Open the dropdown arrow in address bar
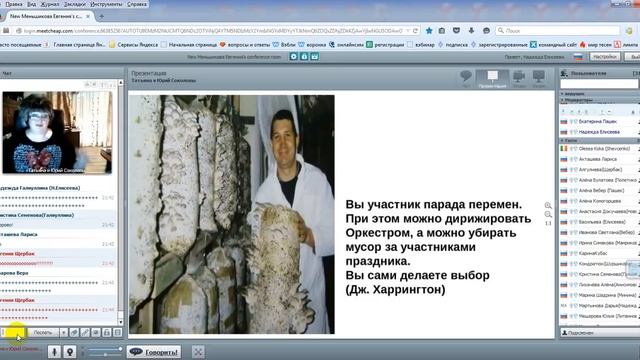The height and width of the screenshot is (360, 640). (x=408, y=31)
